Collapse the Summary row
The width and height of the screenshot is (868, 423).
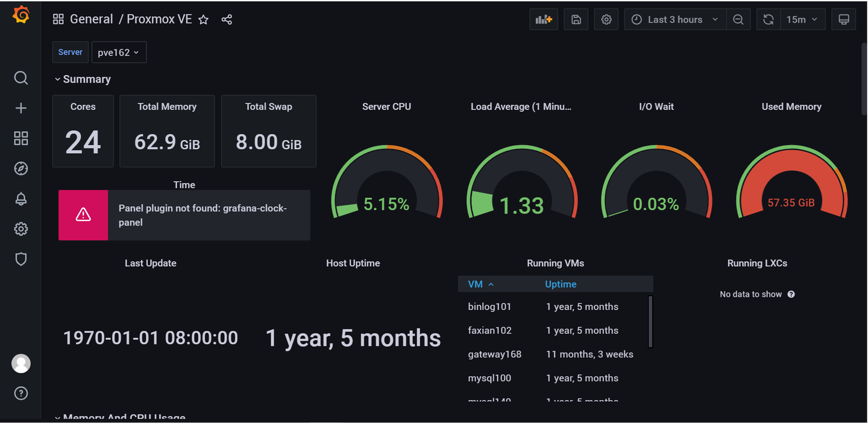(x=83, y=79)
